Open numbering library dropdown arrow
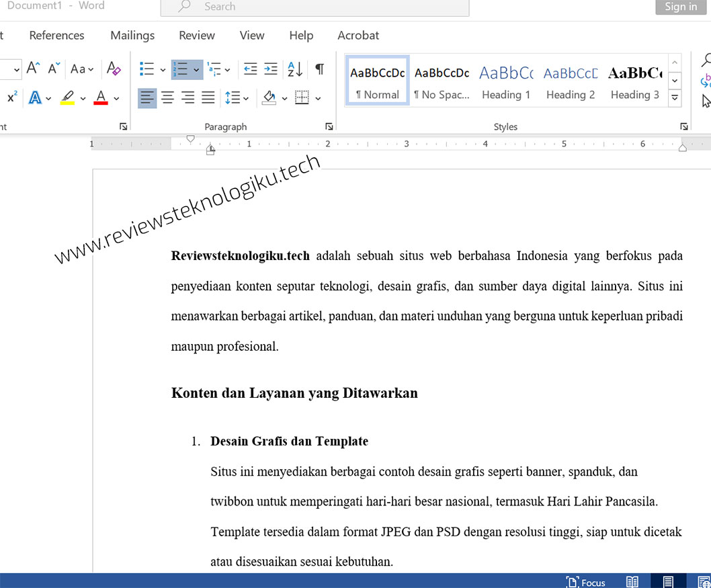 click(x=196, y=70)
